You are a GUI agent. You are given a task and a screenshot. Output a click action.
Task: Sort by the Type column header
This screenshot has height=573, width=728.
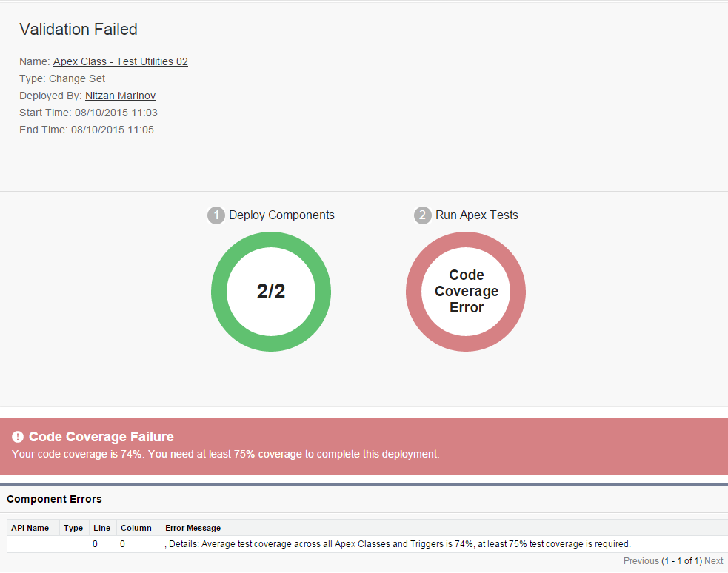pyautogui.click(x=73, y=528)
